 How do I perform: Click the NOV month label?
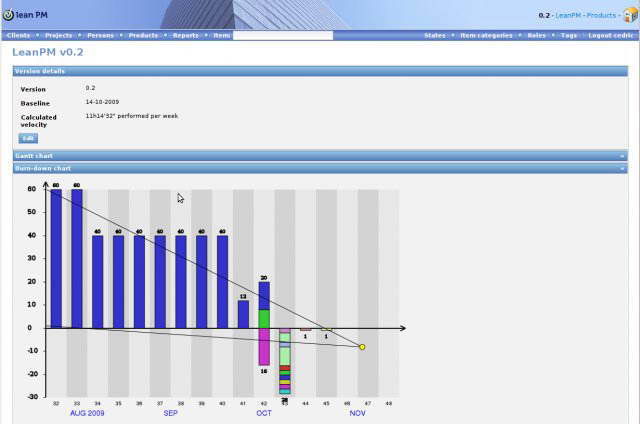pyautogui.click(x=357, y=413)
